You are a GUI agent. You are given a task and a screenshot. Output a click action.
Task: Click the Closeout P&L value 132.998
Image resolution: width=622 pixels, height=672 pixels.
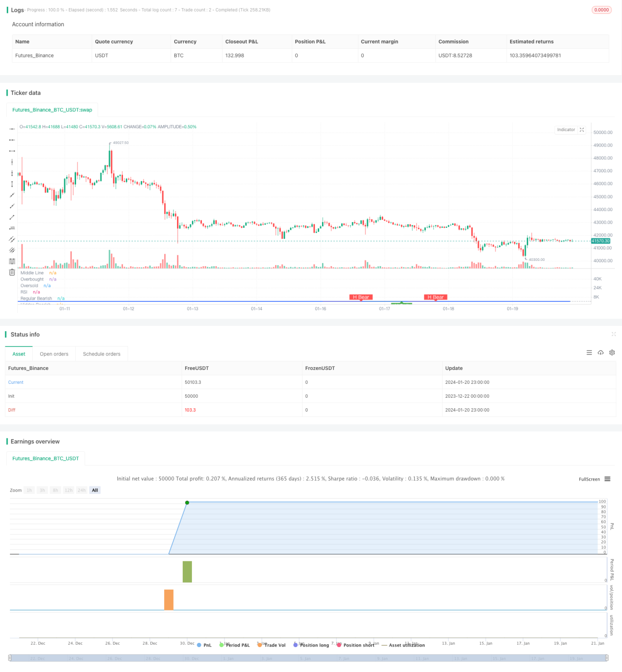pyautogui.click(x=234, y=56)
